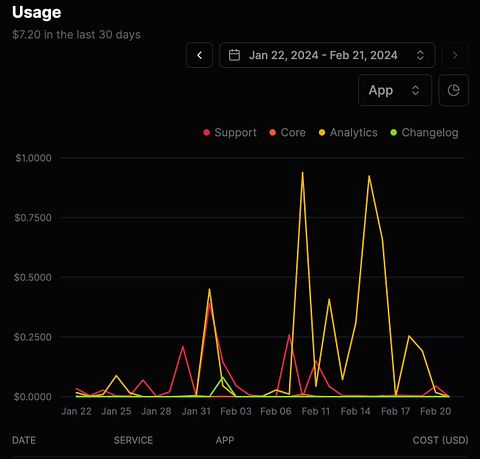
Task: Click the yellow Analytics legend dot
Action: 322,133
